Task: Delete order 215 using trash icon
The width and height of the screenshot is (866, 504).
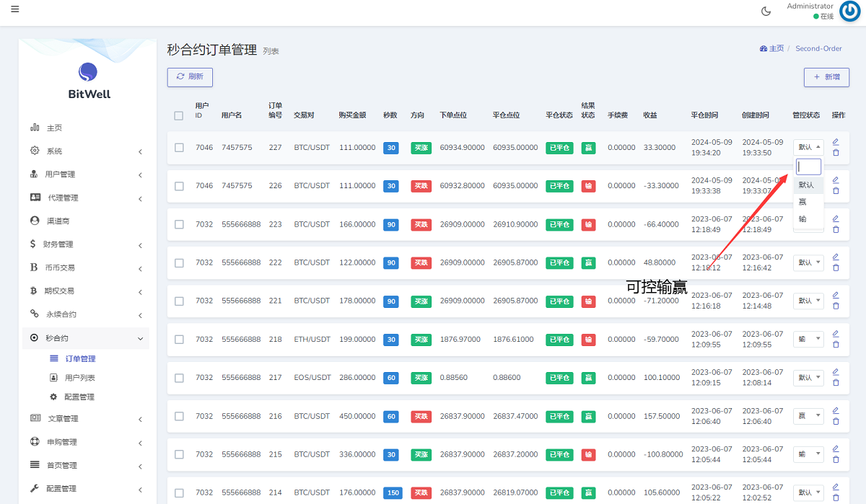Action: tap(836, 460)
